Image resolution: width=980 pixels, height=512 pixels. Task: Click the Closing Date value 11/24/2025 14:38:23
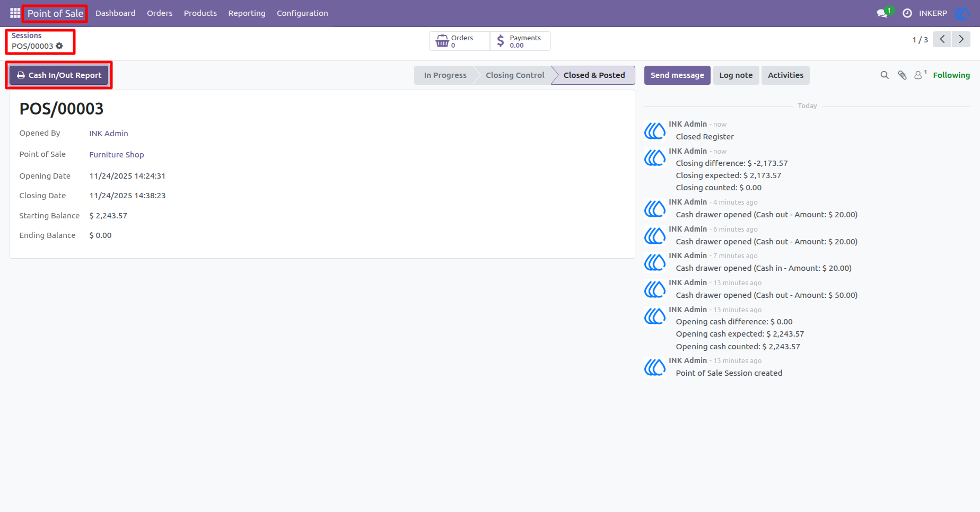tap(127, 196)
